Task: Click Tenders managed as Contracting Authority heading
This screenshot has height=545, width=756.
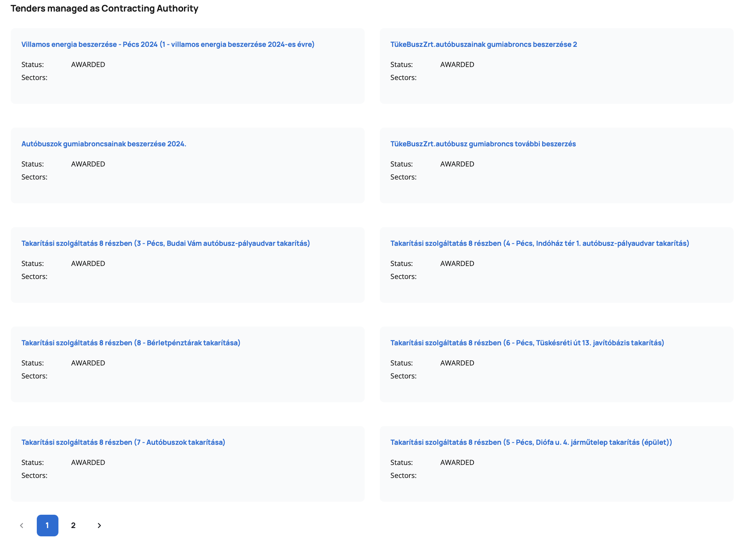Action: [104, 8]
